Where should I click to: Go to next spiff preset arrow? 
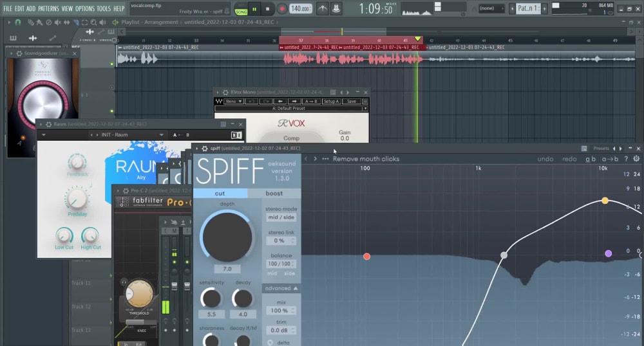[315, 159]
